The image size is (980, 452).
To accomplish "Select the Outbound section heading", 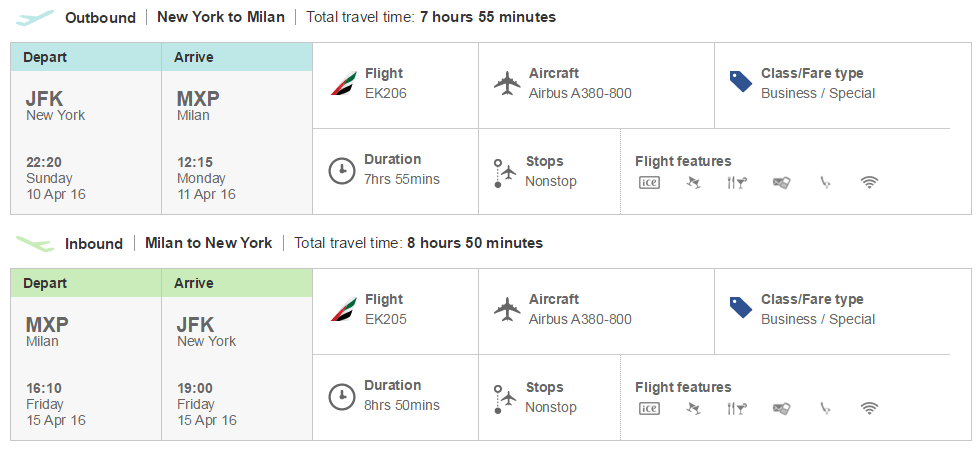I will click(100, 17).
